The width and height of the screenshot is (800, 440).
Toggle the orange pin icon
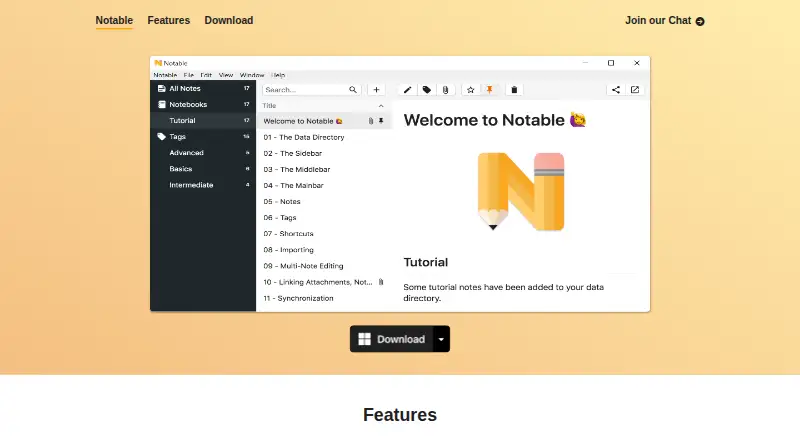point(489,90)
